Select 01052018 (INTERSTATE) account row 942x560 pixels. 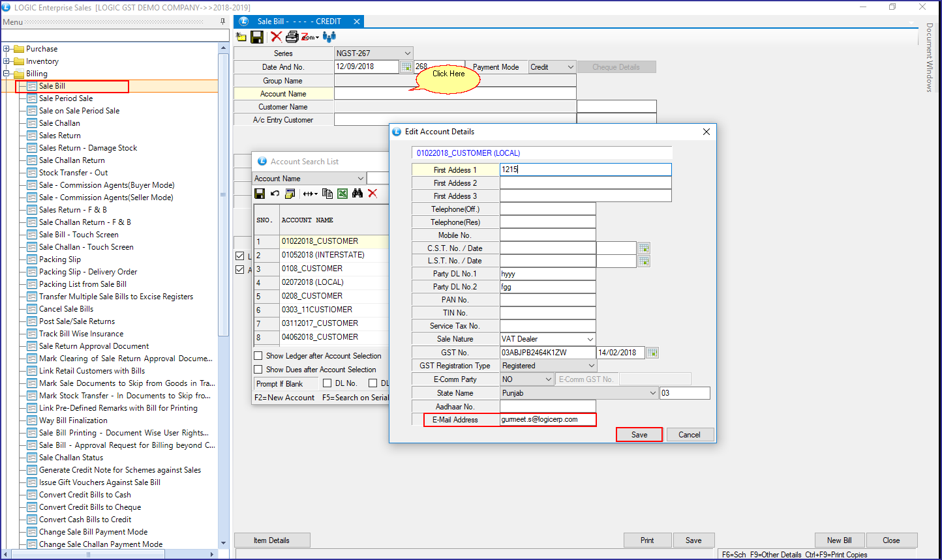(321, 255)
